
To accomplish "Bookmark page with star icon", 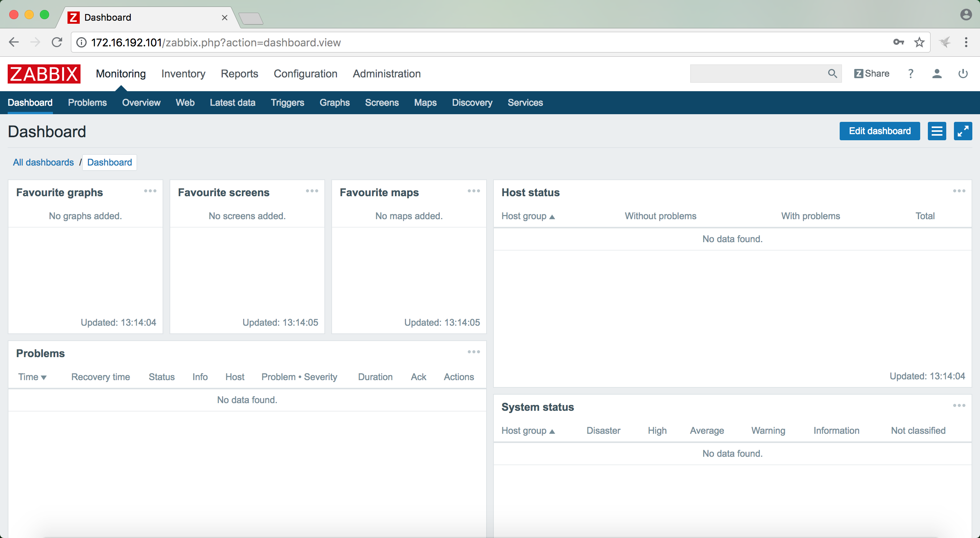I will pyautogui.click(x=919, y=42).
